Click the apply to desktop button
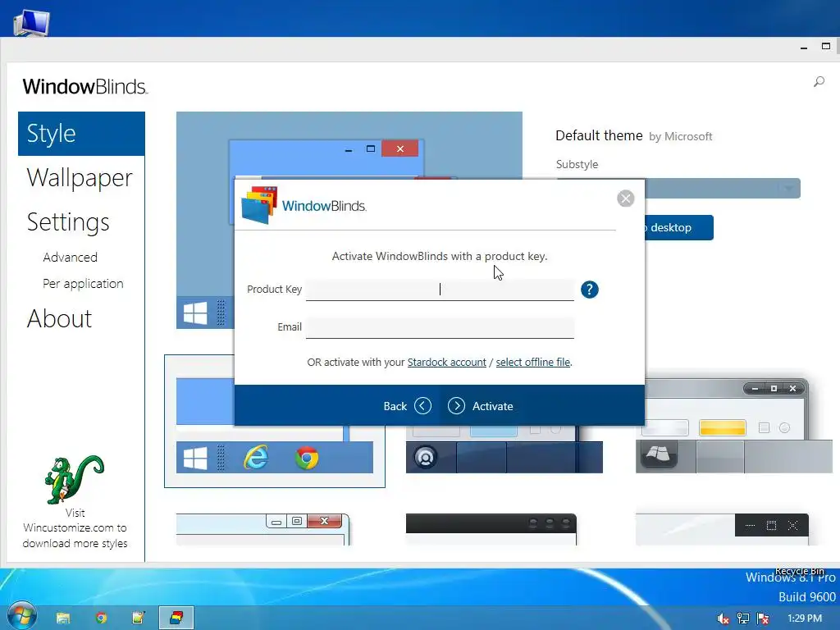Viewport: 840px width, 630px height. coord(678,228)
